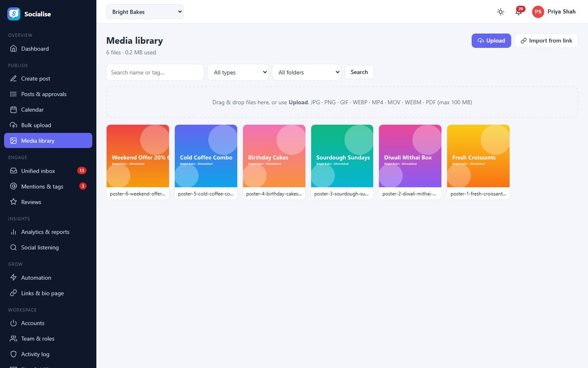Image resolution: width=588 pixels, height=368 pixels.
Task: Expand the All types filter dropdown
Action: coord(238,72)
